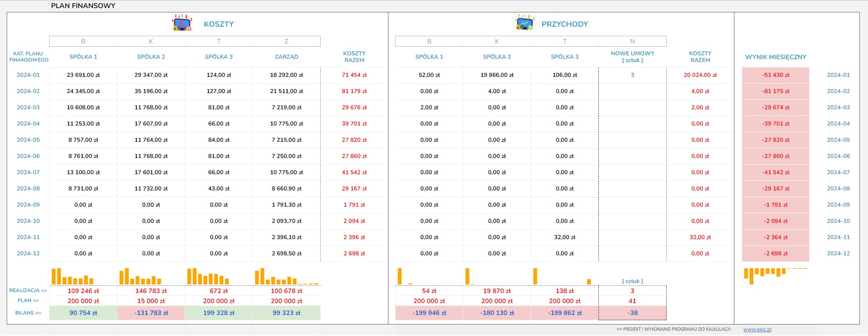868x336 pixels.
Task: Click the ZARZĄD costs bar chart
Action: pyautogui.click(x=286, y=276)
